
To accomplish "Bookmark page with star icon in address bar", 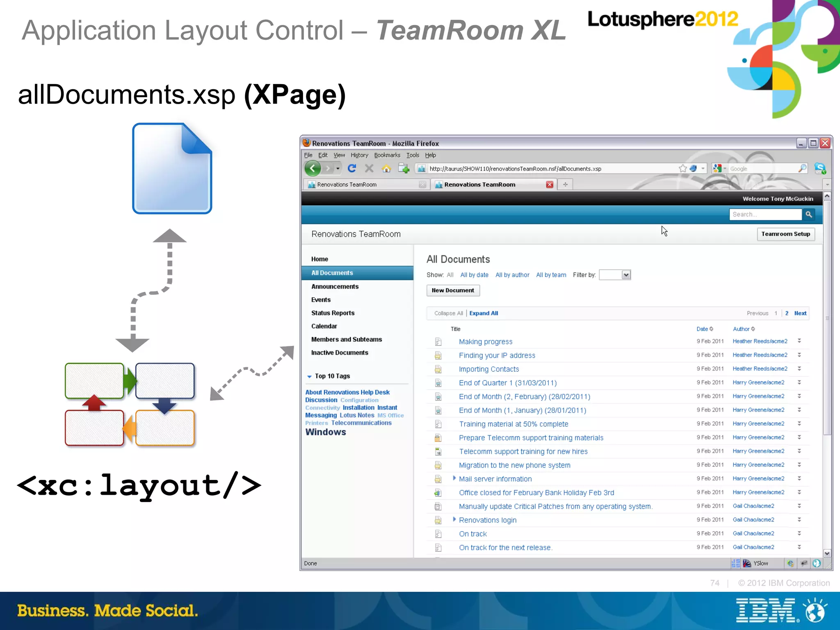I will coord(682,168).
